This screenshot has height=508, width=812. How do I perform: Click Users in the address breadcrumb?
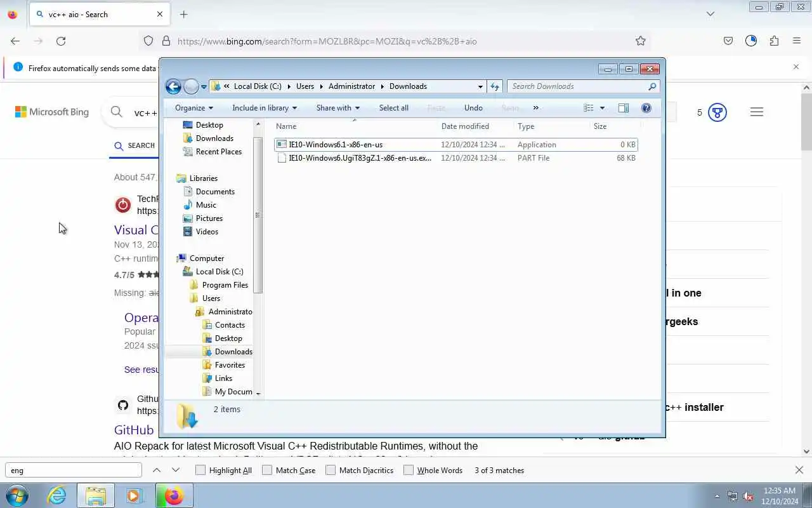tap(305, 86)
